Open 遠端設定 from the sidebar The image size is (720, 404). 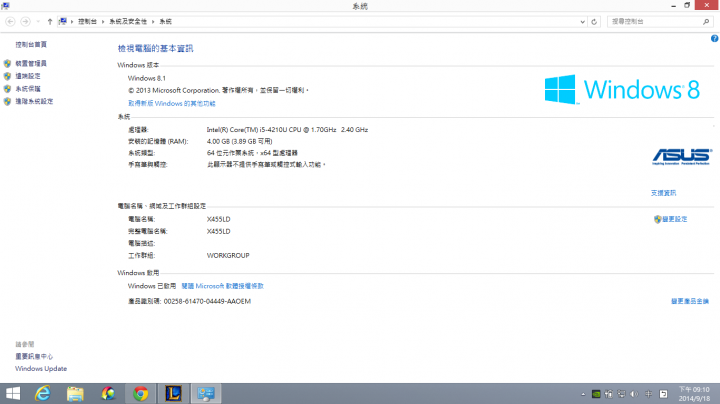coord(28,76)
